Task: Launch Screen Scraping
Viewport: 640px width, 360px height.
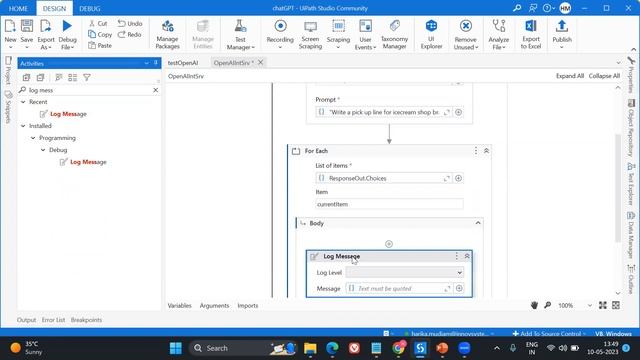Action: click(310, 34)
